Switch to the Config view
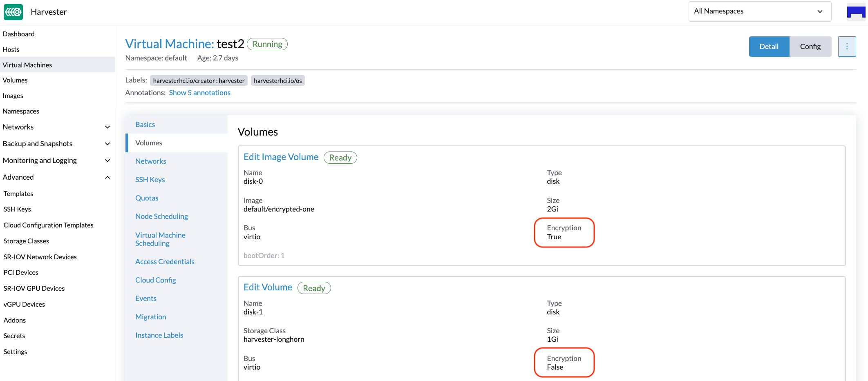Viewport: 868px width, 381px height. coord(810,47)
